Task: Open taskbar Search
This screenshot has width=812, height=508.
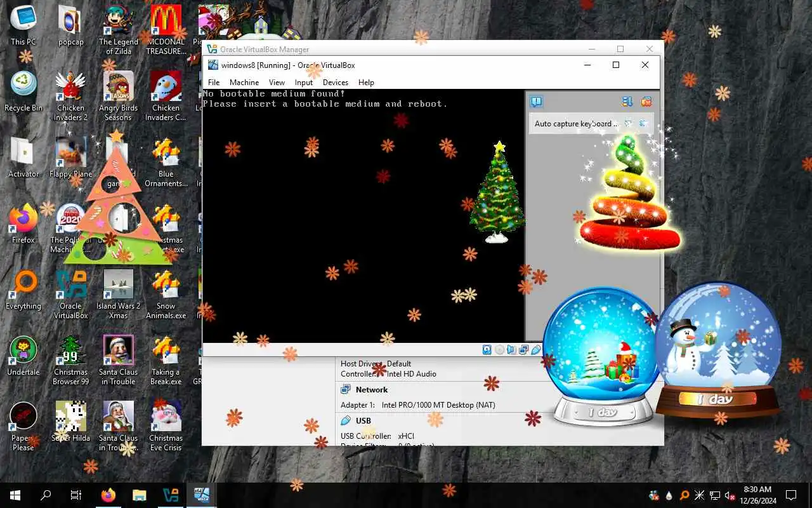Action: (46, 495)
